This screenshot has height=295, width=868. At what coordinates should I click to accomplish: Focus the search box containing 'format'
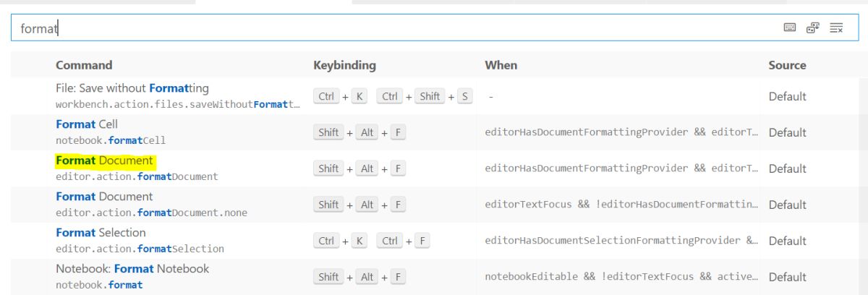click(434, 28)
